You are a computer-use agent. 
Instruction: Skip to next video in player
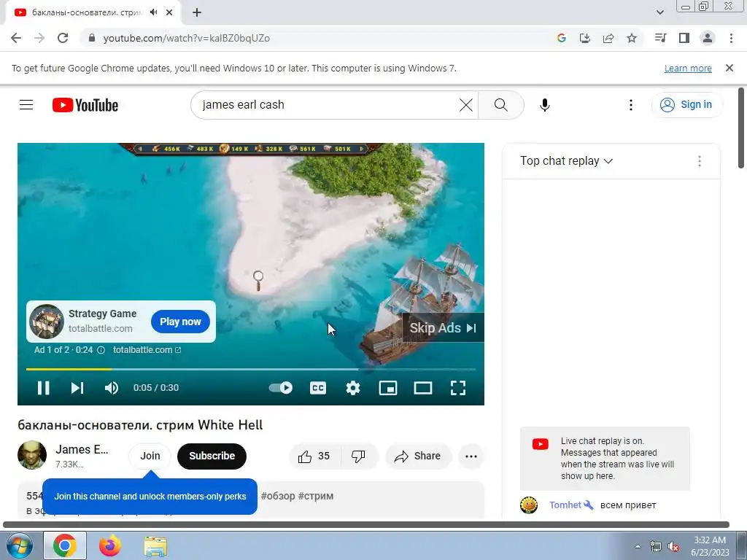tap(77, 388)
